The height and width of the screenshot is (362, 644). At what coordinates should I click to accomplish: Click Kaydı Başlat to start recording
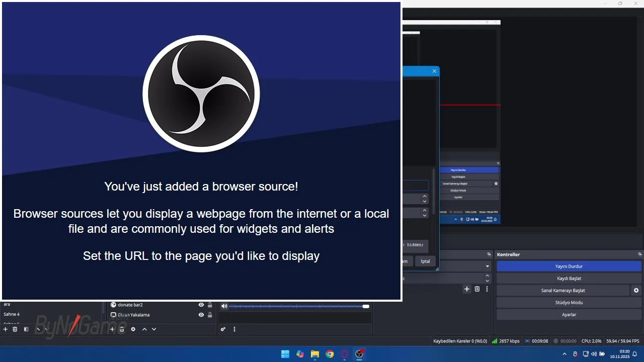(569, 279)
